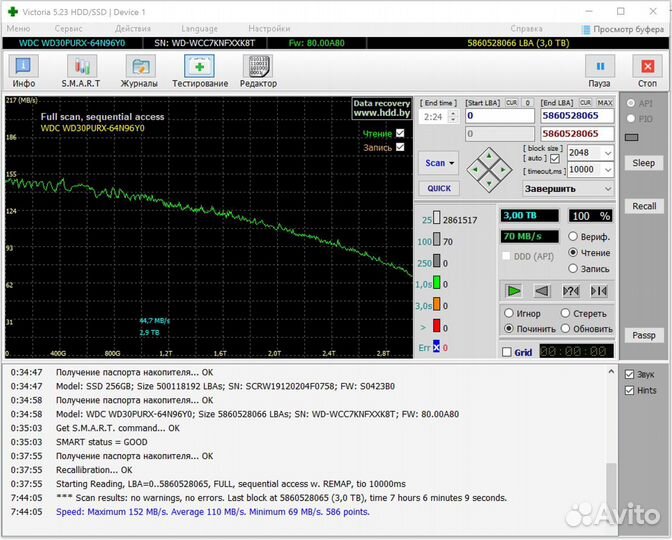Screen dimensions: 672x540
Task: Open the Инфо drive information panel
Action: [x=24, y=70]
